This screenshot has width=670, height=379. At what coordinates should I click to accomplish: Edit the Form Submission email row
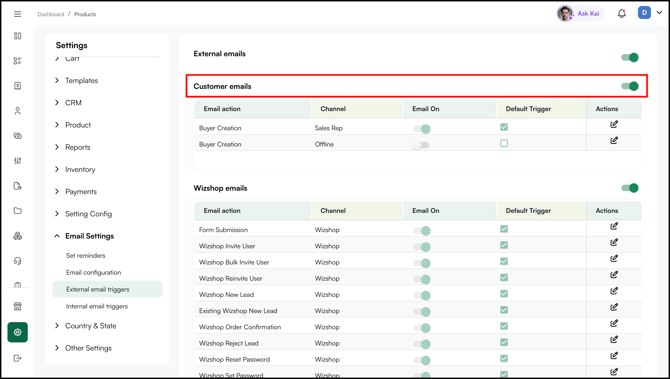tap(614, 226)
